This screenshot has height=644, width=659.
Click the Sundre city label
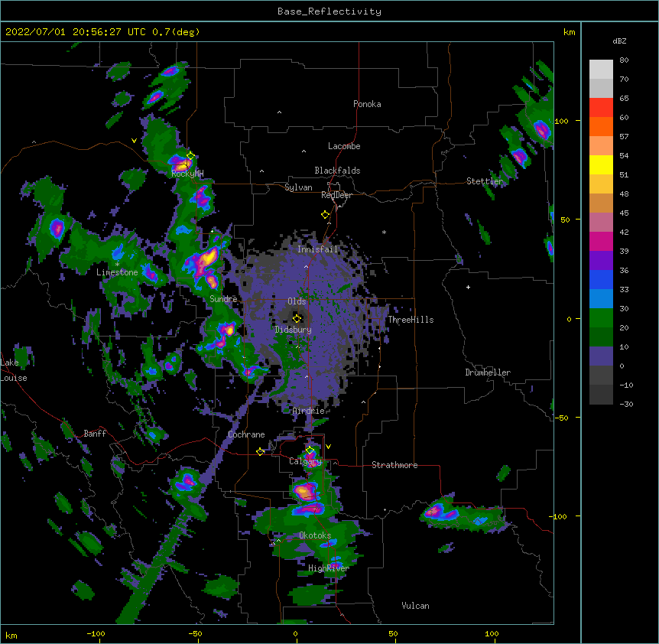point(223,299)
